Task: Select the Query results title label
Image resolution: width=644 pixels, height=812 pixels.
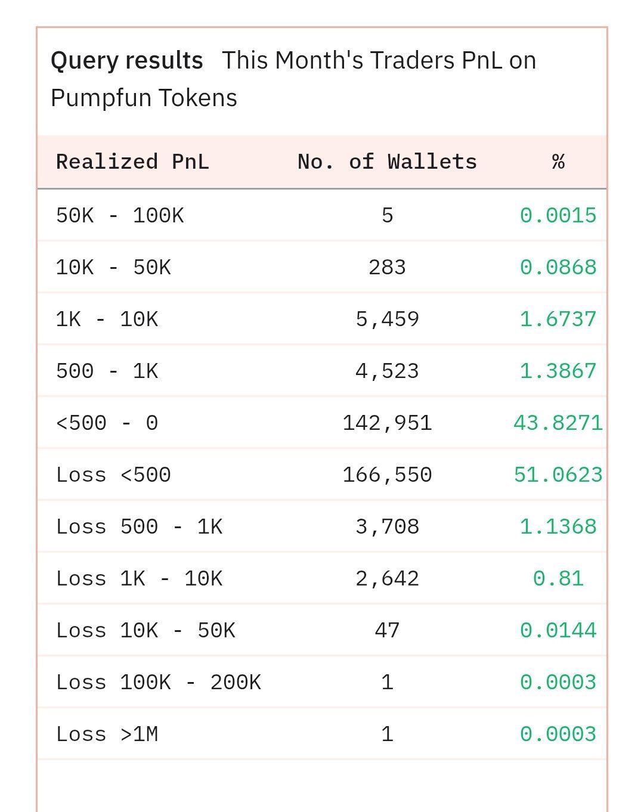Action: (x=127, y=60)
